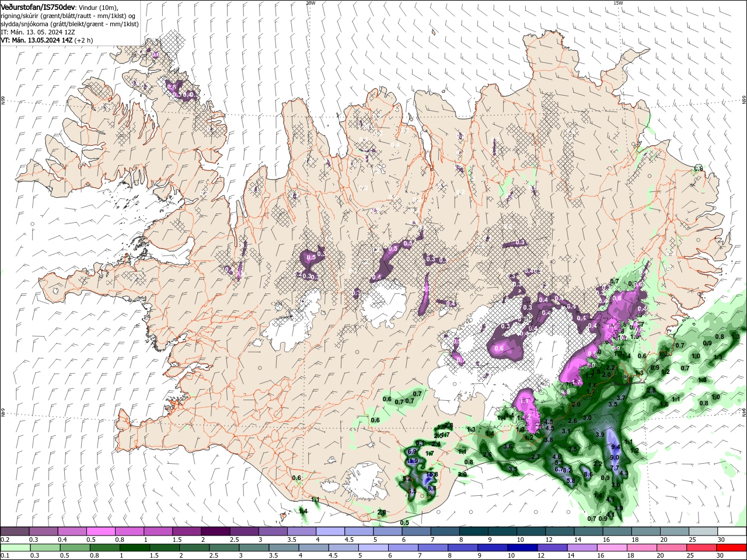The height and width of the screenshot is (560, 747).
Task: Click the 4.3 precipitation value on the map
Action: 623,473
